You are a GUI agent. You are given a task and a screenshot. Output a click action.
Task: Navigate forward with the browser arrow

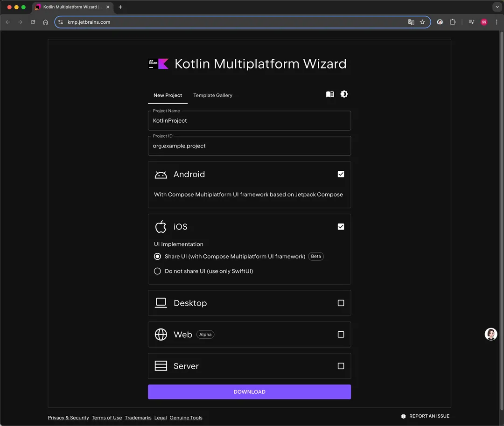(x=20, y=22)
